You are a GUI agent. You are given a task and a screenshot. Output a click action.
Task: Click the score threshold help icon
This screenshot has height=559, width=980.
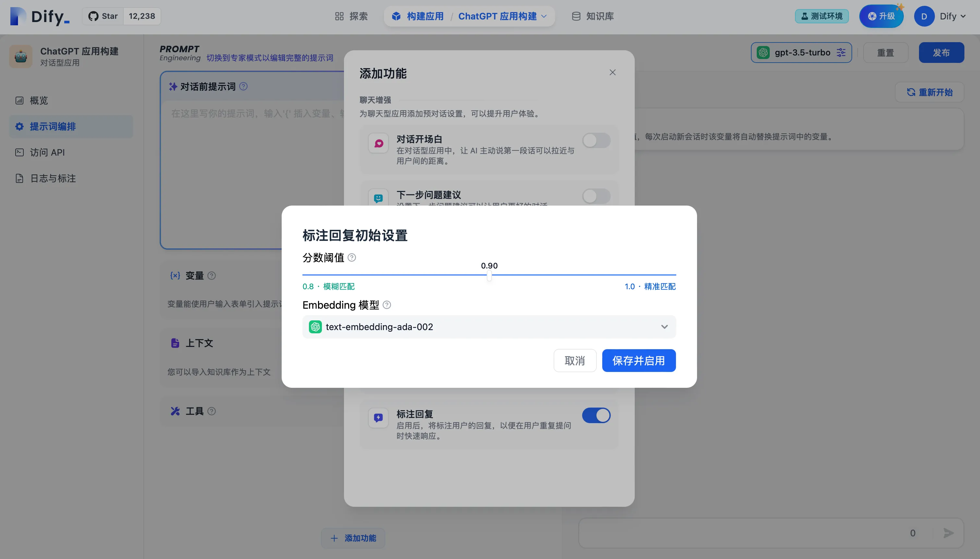(351, 258)
